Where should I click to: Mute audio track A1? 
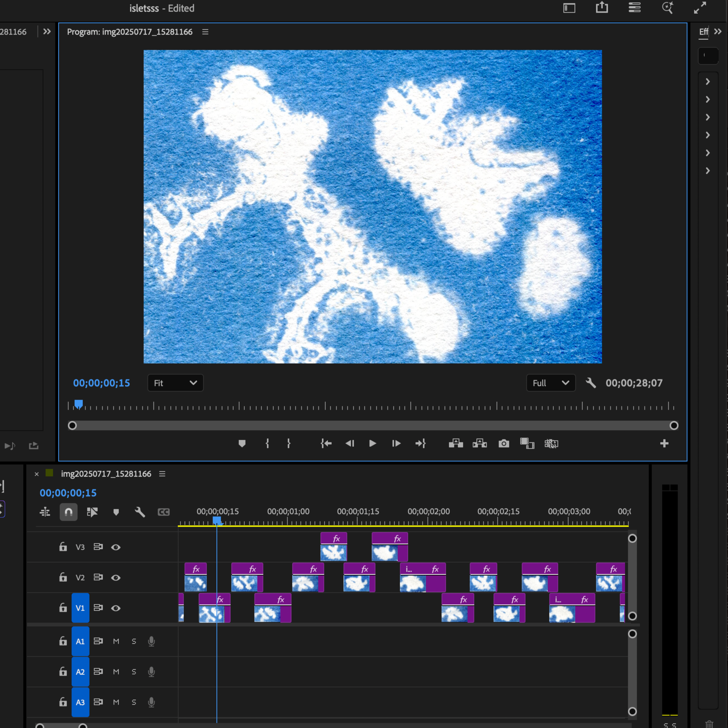pyautogui.click(x=116, y=641)
